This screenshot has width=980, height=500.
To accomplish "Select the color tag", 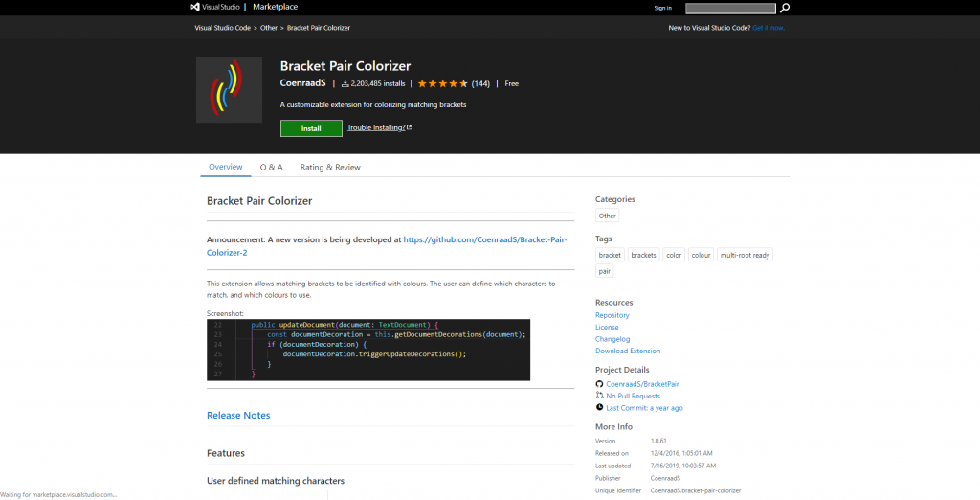I will click(674, 256).
